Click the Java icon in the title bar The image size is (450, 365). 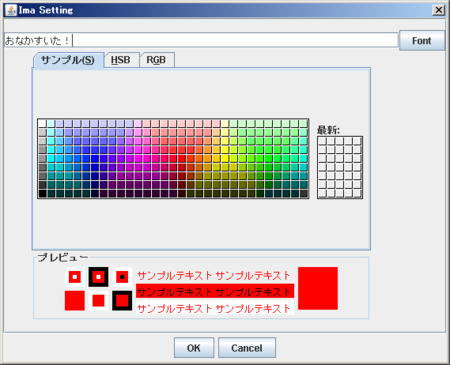(11, 10)
